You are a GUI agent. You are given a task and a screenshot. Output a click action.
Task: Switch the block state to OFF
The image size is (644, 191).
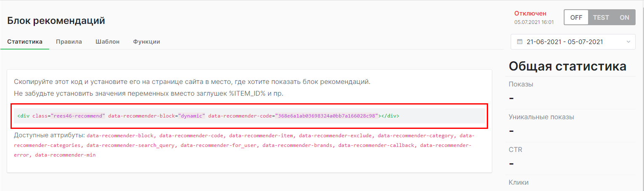[x=576, y=18]
